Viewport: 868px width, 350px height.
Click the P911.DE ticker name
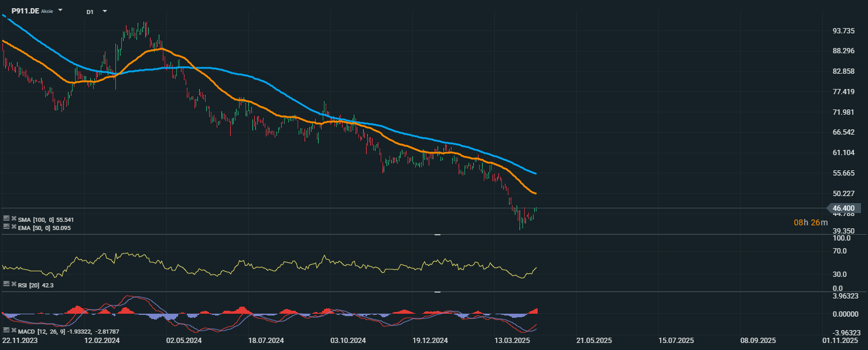[x=25, y=11]
